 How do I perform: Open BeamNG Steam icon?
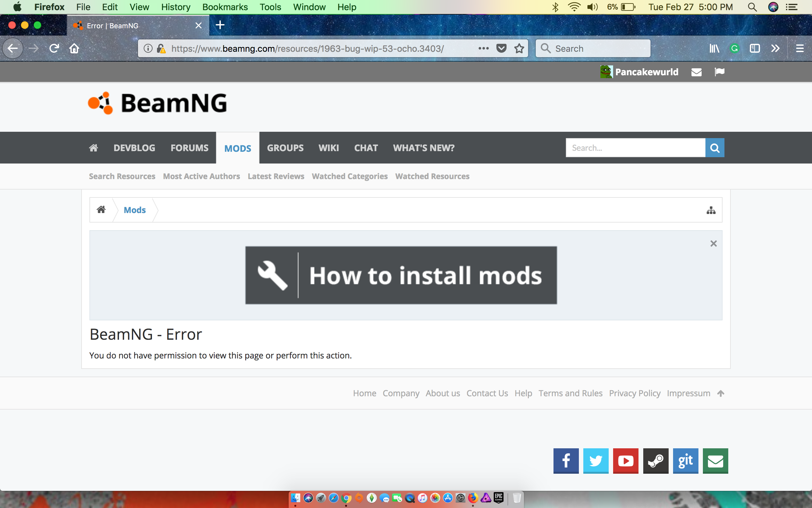coord(656,461)
